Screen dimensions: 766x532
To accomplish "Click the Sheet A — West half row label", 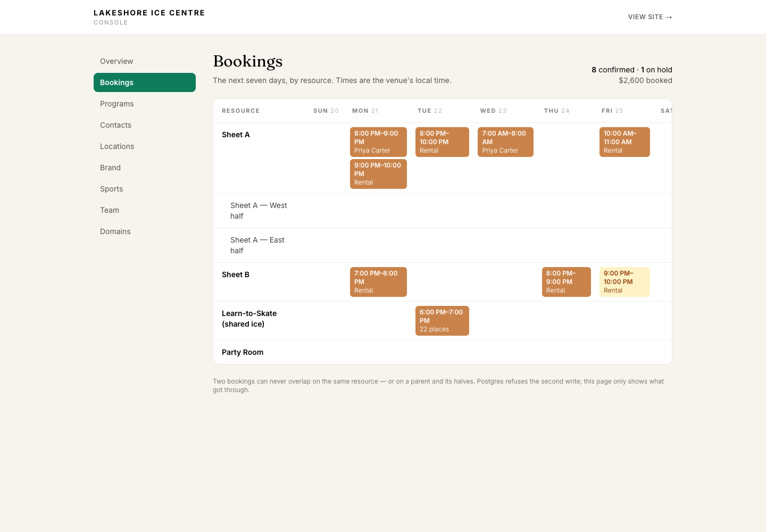I will [259, 211].
